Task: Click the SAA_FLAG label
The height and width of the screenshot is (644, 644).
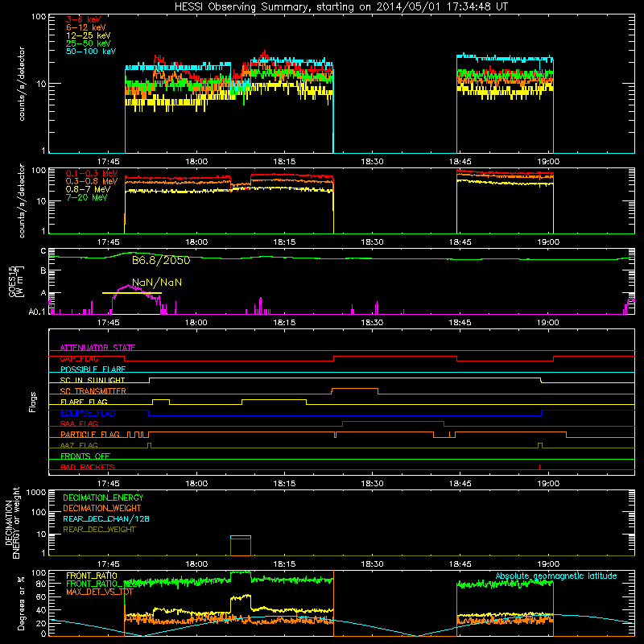Action: point(79,423)
